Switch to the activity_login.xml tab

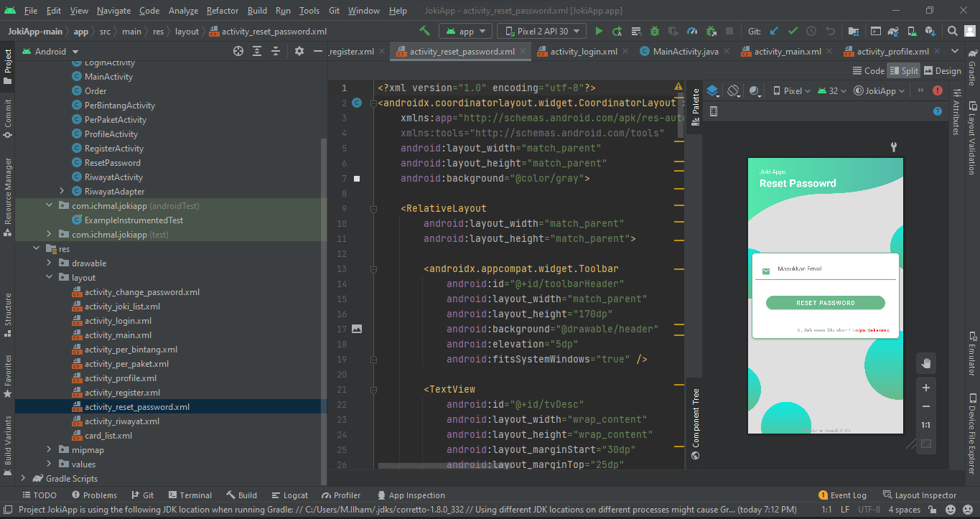583,52
